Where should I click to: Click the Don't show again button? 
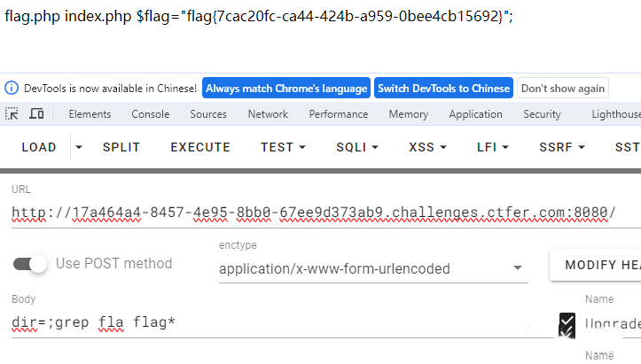pyautogui.click(x=563, y=89)
